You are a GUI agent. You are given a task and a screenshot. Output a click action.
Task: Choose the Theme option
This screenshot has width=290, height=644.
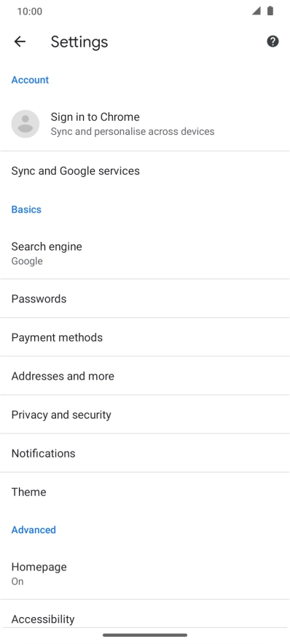pyautogui.click(x=145, y=492)
